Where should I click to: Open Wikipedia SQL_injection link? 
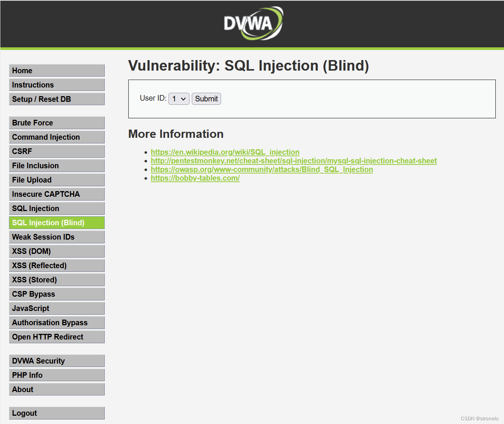click(x=225, y=152)
